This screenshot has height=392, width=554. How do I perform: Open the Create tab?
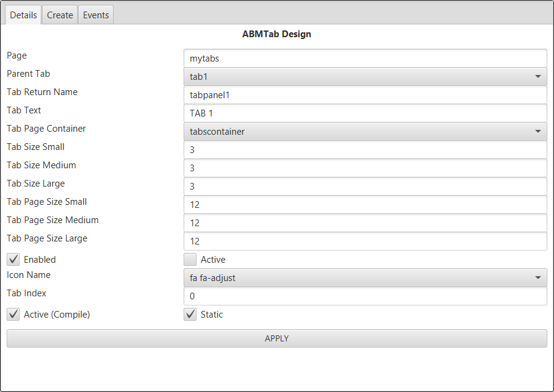coord(60,15)
